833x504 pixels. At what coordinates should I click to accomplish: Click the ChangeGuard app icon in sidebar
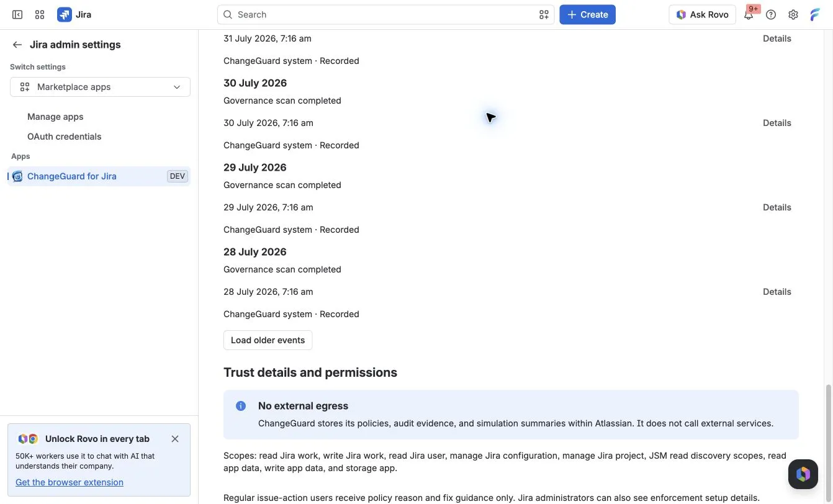(17, 176)
